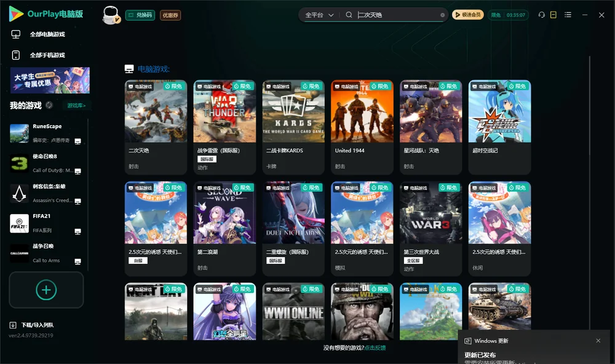615x364 pixels.
Task: Select RuneScape in my games list
Action: 46,133
